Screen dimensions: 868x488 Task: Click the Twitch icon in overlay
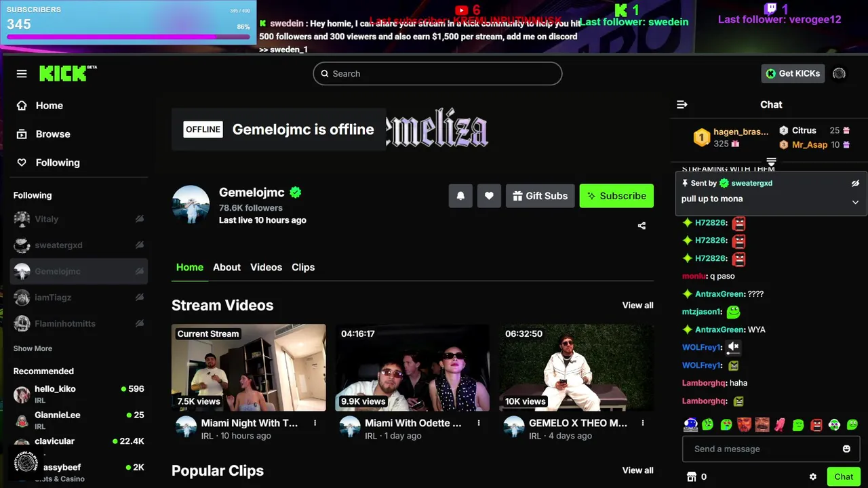tap(770, 9)
